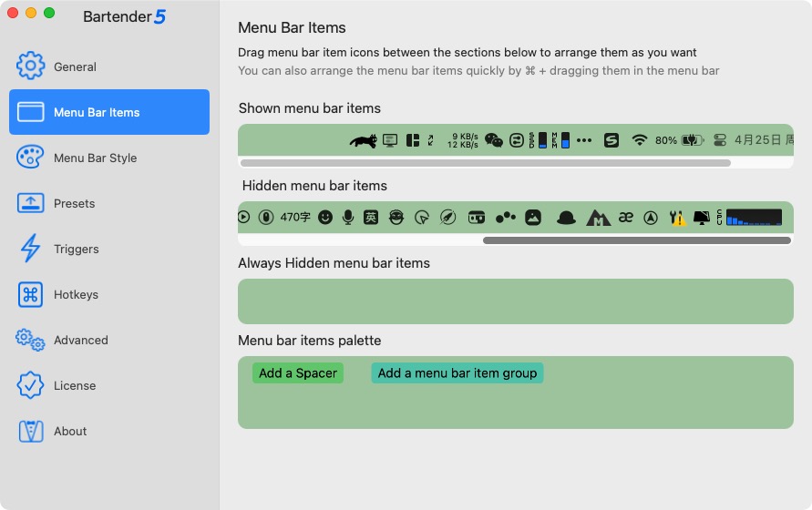Click the smiley face icon
The width and height of the screenshot is (812, 510).
[325, 218]
